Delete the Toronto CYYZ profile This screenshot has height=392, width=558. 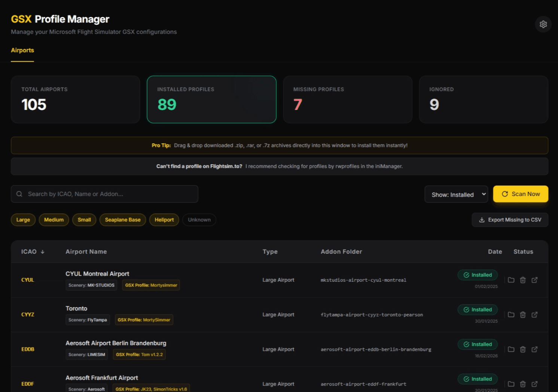(523, 315)
